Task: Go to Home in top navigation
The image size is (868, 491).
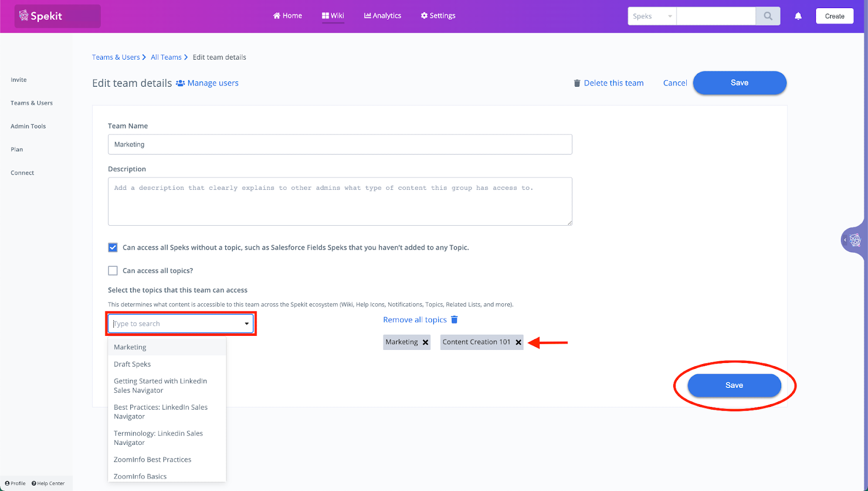Action: click(x=288, y=16)
